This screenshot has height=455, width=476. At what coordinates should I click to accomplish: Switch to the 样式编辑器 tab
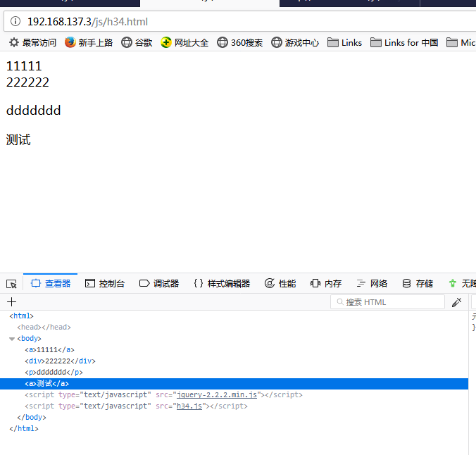pyautogui.click(x=222, y=283)
